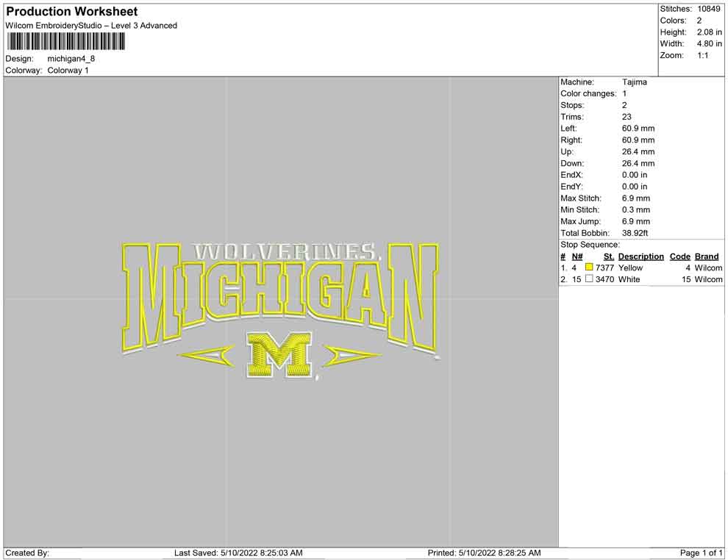Click the 'Stop Sequence:' label
The height and width of the screenshot is (560, 728).
pyautogui.click(x=590, y=245)
